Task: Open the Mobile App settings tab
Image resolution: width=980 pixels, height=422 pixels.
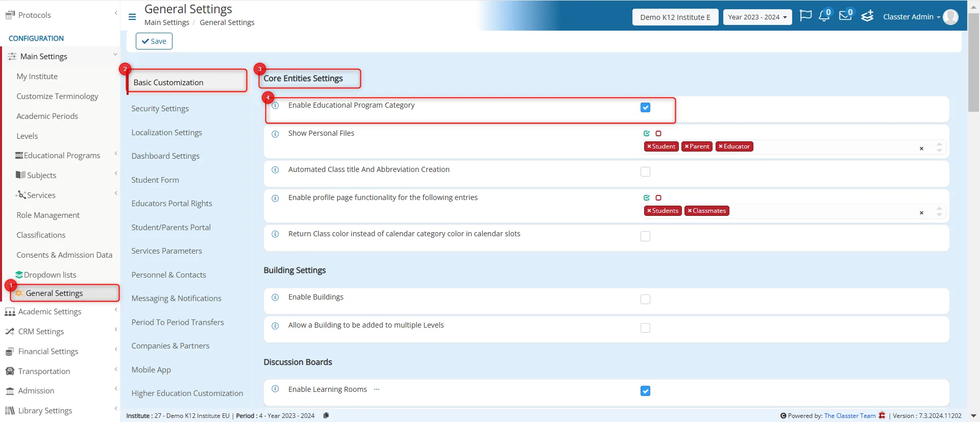Action: coord(151,370)
